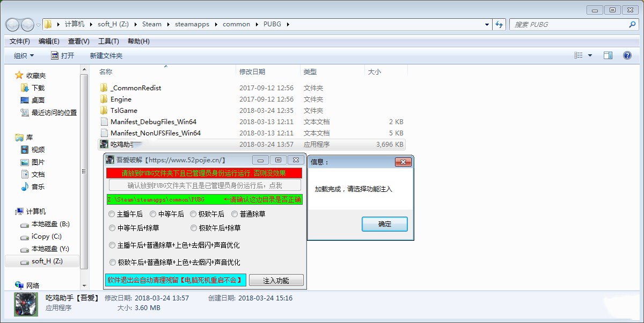Go forward with the Explorer forward arrow
Screen dimensions: 644x323
27,24
